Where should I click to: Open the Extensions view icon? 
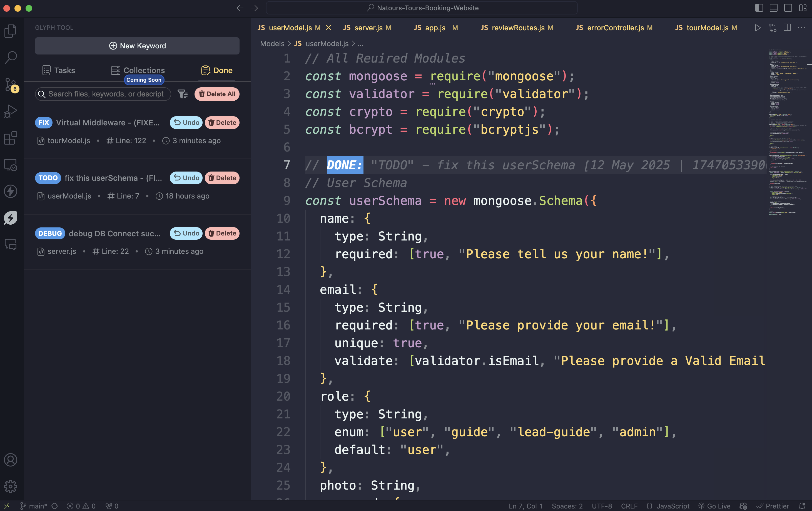11,138
